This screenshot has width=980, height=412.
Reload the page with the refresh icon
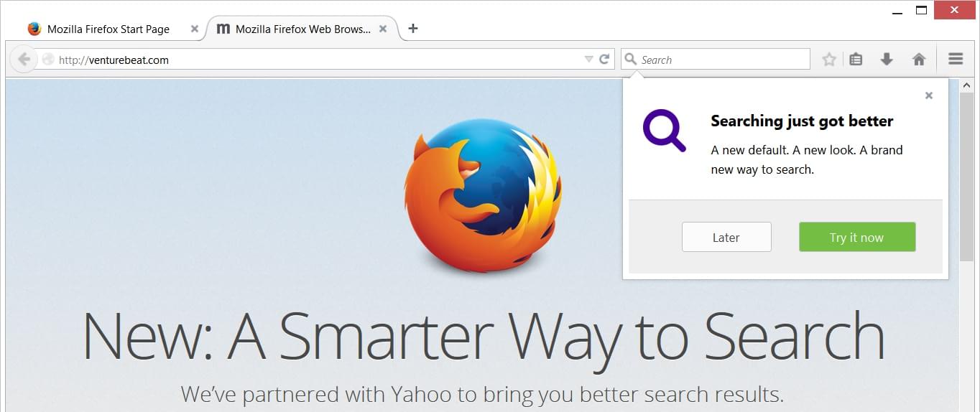[605, 60]
